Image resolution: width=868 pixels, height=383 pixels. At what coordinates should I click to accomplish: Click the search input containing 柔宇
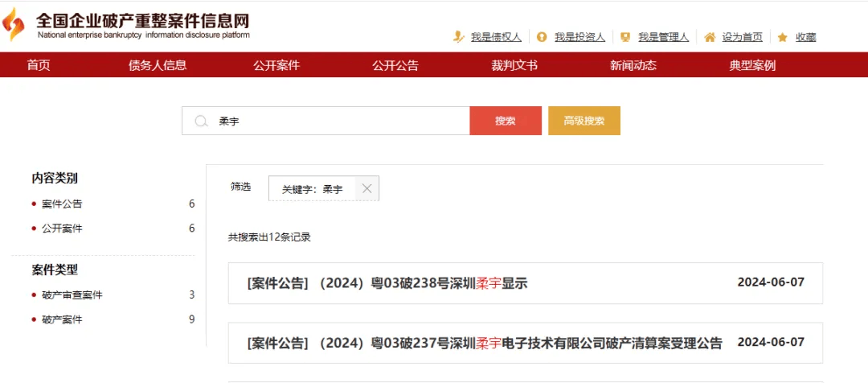coord(338,121)
